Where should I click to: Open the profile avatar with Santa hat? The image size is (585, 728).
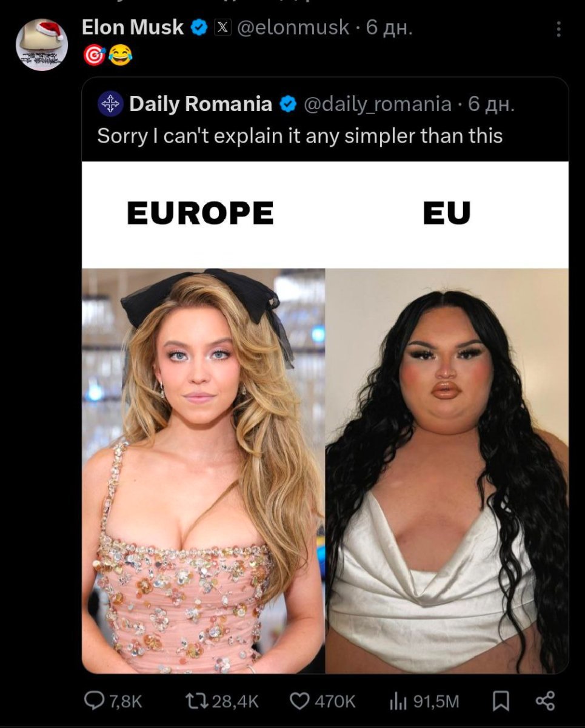42,44
